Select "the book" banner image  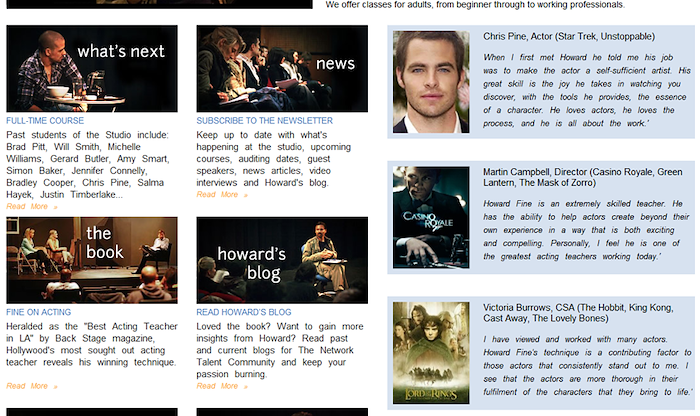(x=92, y=260)
